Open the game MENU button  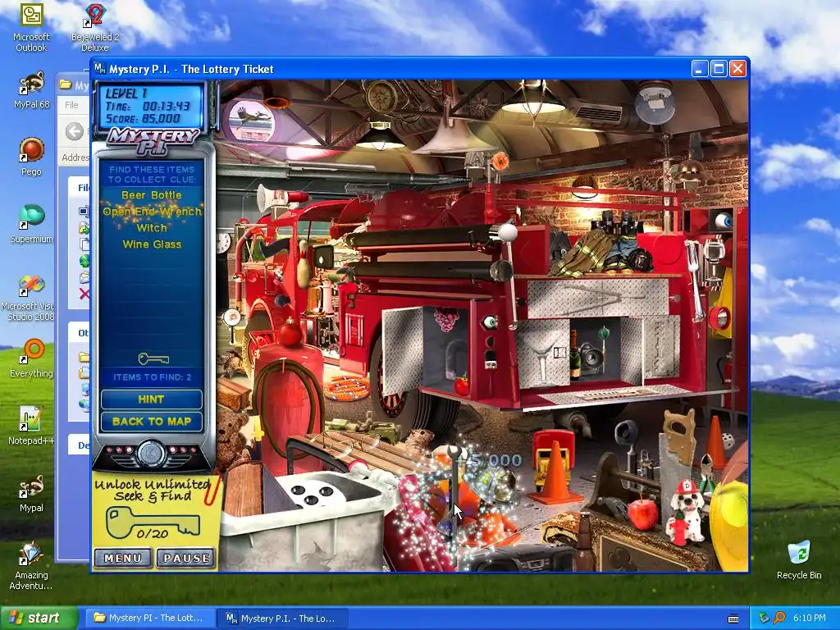pos(123,558)
